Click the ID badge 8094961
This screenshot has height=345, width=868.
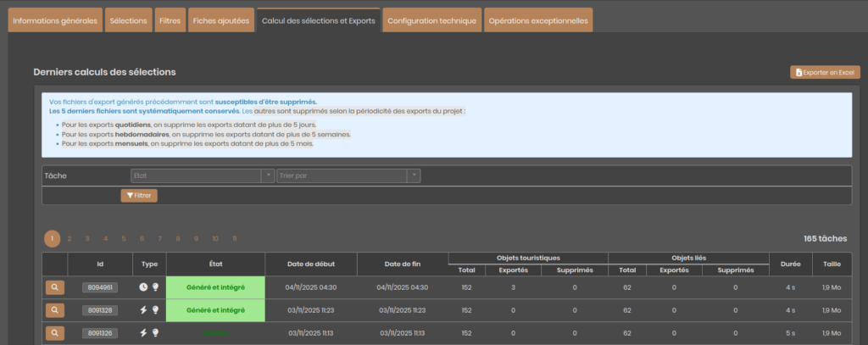pyautogui.click(x=100, y=287)
